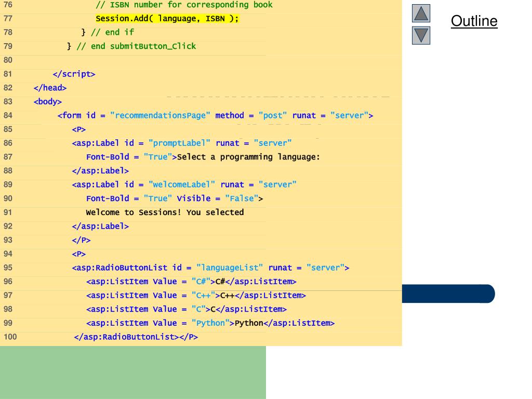
Task: Click the '// end submitButton_Click' comment
Action: click(137, 46)
